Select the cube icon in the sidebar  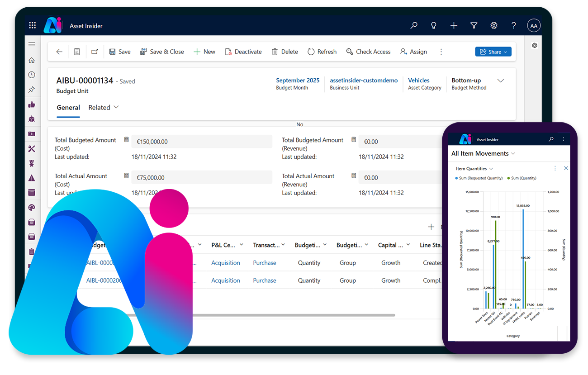pos(32,119)
